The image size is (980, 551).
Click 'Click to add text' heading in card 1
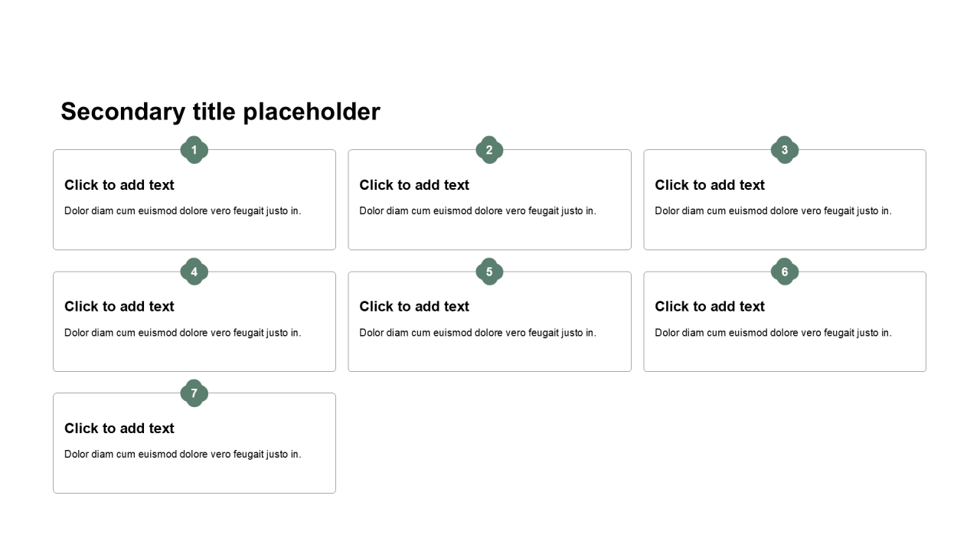pos(119,185)
